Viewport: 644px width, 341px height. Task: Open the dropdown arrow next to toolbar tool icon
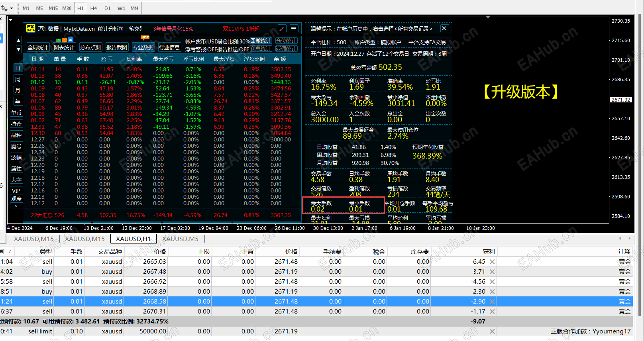click(x=11, y=8)
